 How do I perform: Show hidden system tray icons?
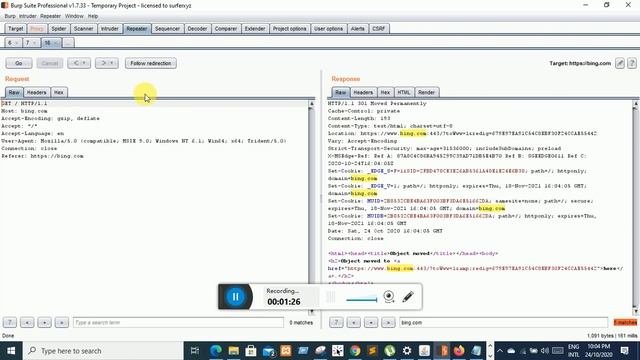[x=500, y=351]
